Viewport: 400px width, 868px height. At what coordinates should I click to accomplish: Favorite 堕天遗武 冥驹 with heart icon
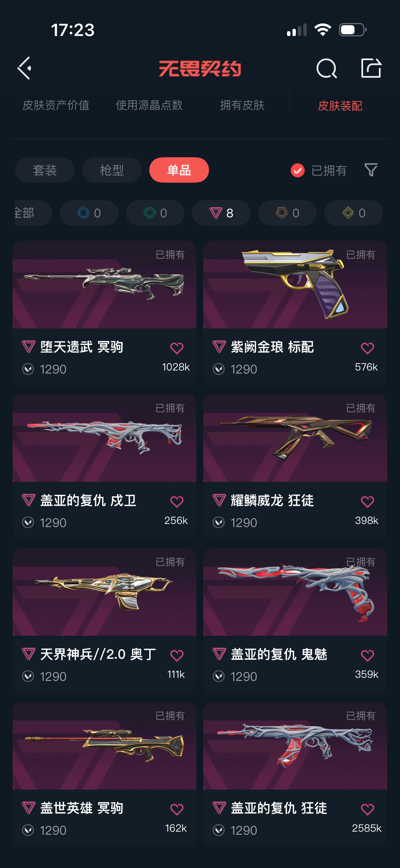[x=177, y=348]
